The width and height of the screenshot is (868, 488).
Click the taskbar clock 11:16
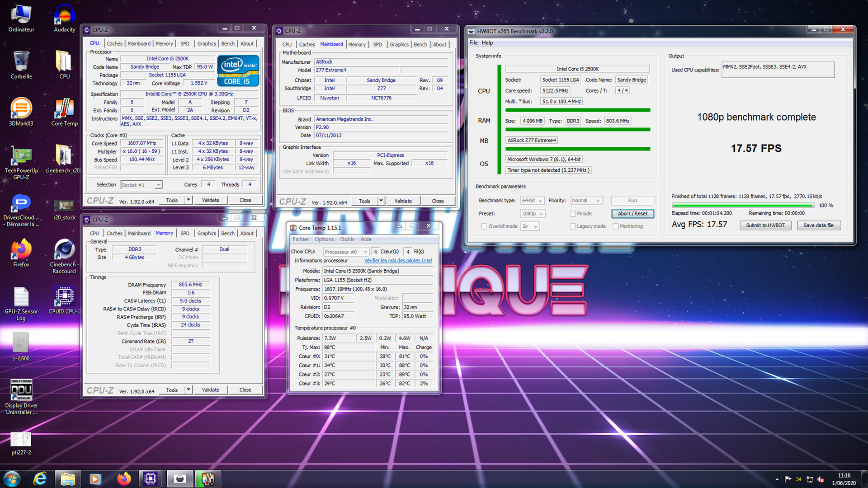[x=844, y=476]
